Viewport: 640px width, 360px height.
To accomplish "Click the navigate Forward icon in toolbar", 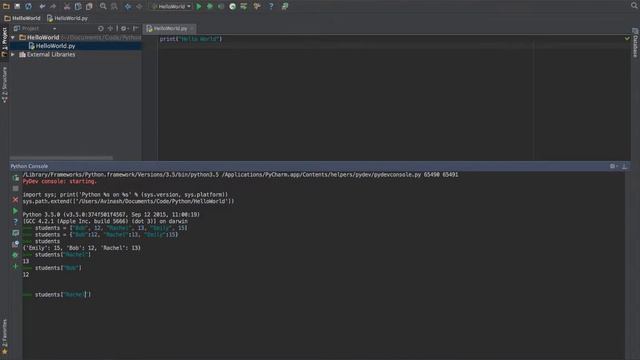I will click(x=139, y=6).
